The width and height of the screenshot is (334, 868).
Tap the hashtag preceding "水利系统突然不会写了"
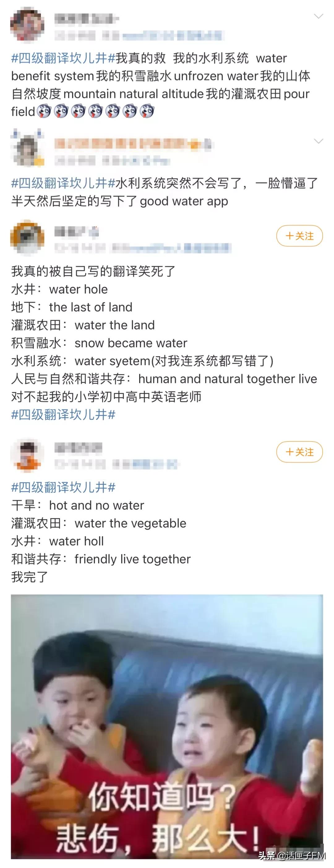(x=63, y=183)
